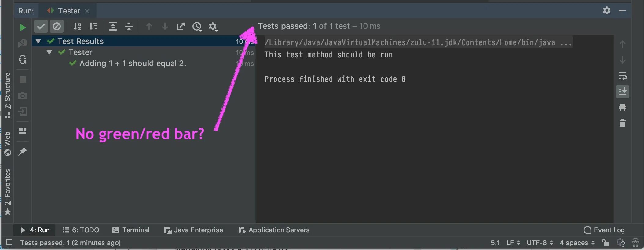
Task: Toggle soft-wrap in console output
Action: point(622,75)
